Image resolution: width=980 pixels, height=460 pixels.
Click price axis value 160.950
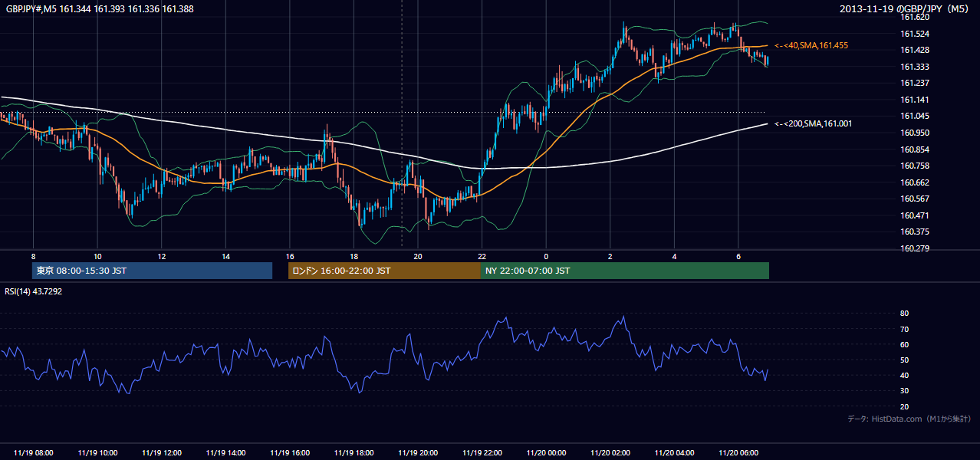coord(914,133)
